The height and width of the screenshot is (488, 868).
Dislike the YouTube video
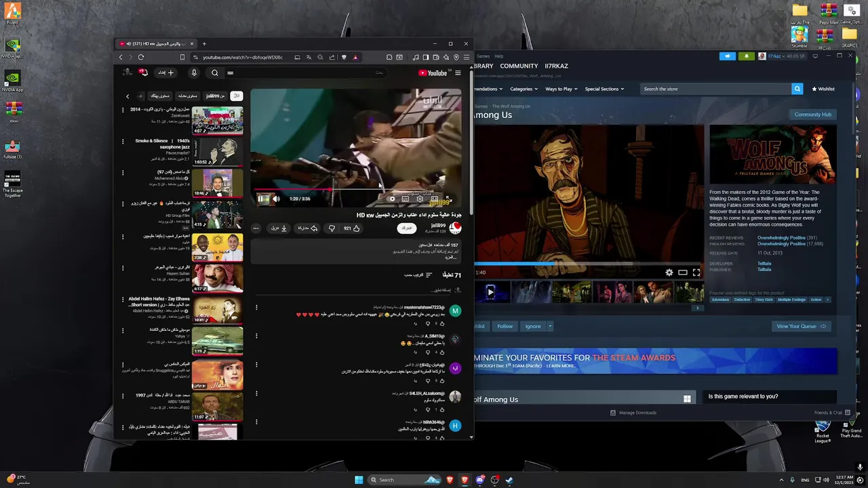point(332,228)
